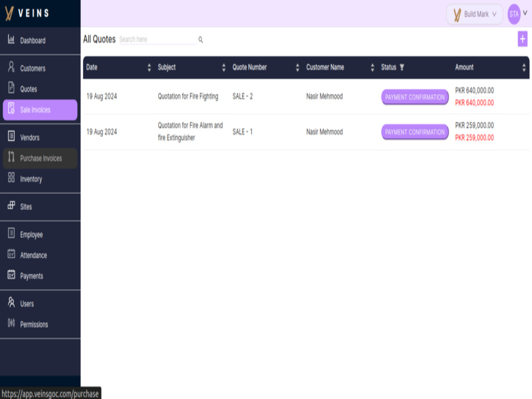This screenshot has width=532, height=399.
Task: Click quote number SALE - 1
Action: [x=243, y=131]
